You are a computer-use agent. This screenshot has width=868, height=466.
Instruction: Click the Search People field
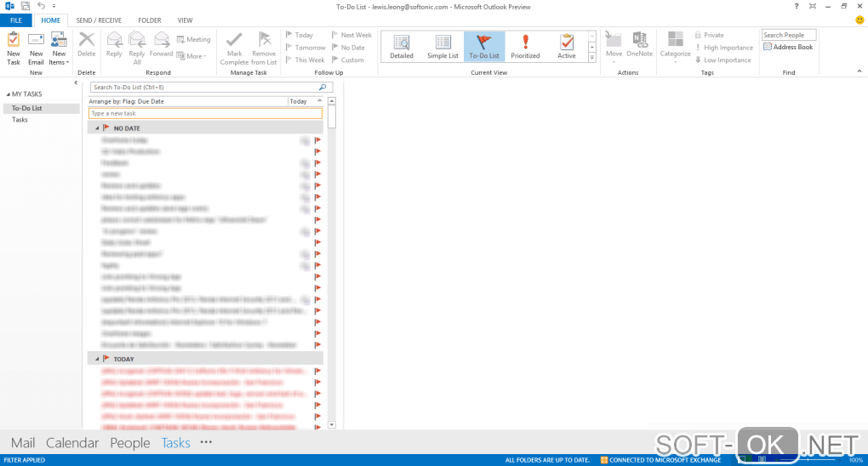788,35
